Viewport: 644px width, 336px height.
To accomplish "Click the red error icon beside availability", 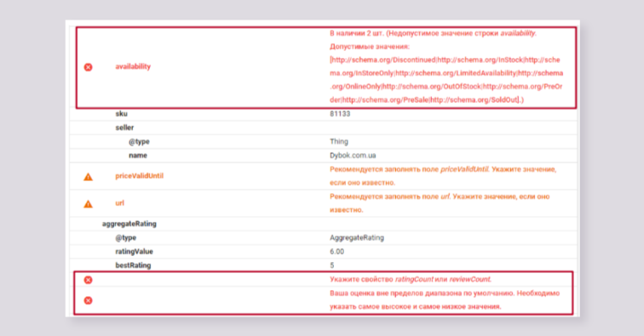I will tap(88, 67).
